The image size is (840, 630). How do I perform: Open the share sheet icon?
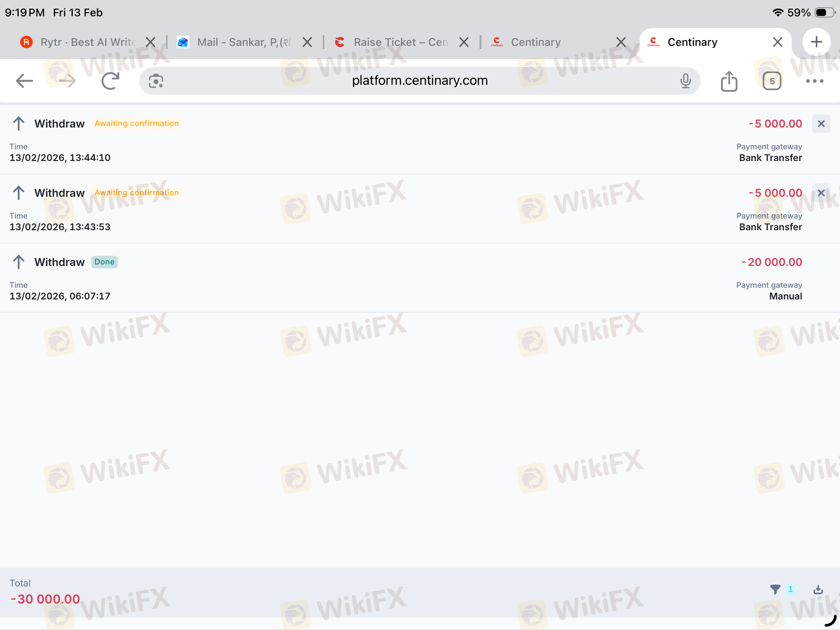(x=729, y=81)
